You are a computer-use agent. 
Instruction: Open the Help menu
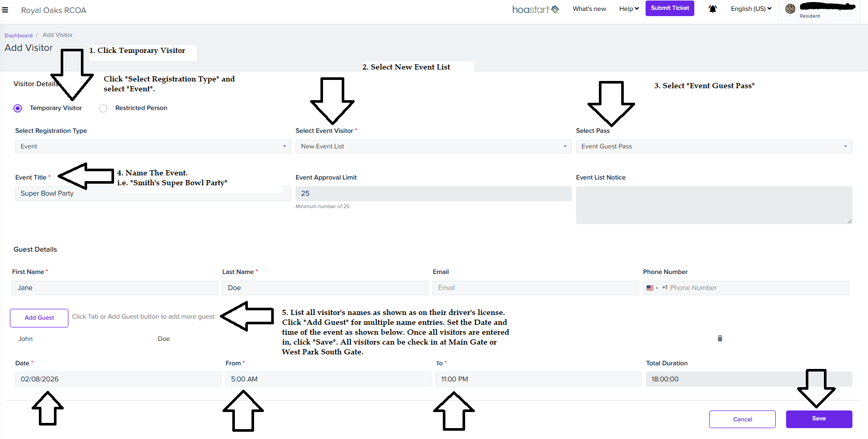628,9
